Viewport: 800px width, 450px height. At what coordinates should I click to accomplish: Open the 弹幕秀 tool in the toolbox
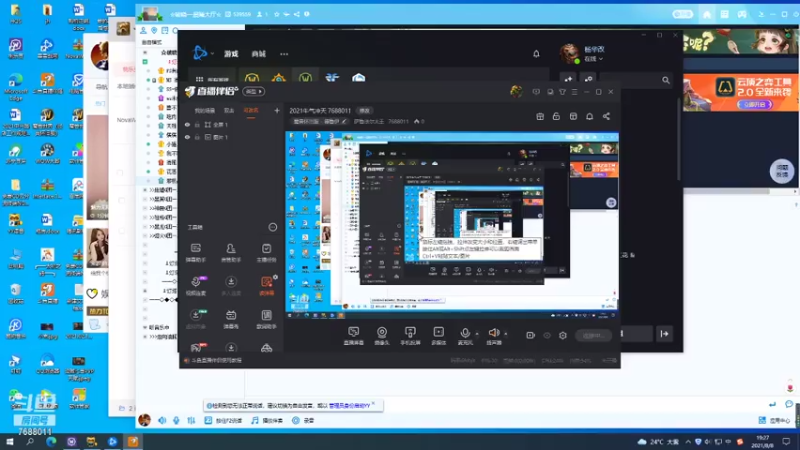(231, 319)
